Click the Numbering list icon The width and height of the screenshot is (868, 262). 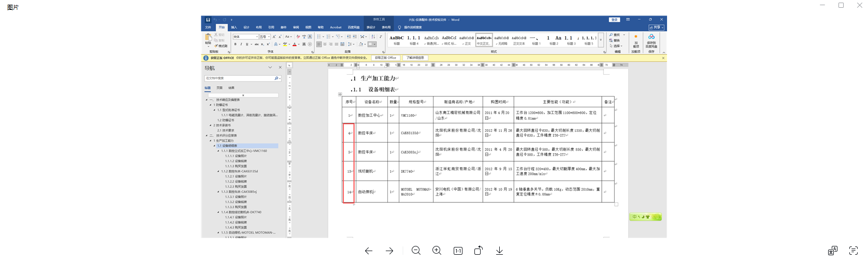tap(328, 37)
